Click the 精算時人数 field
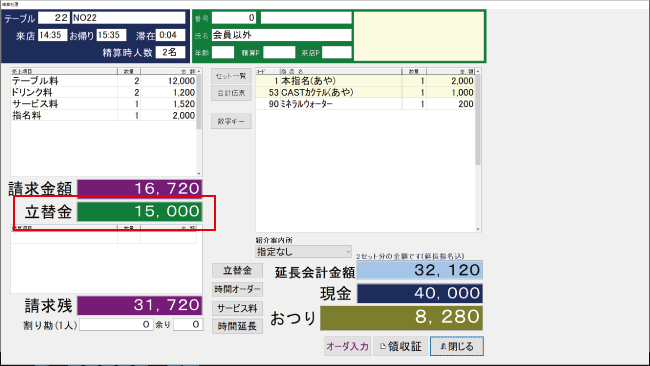The image size is (650, 366). pos(170,52)
